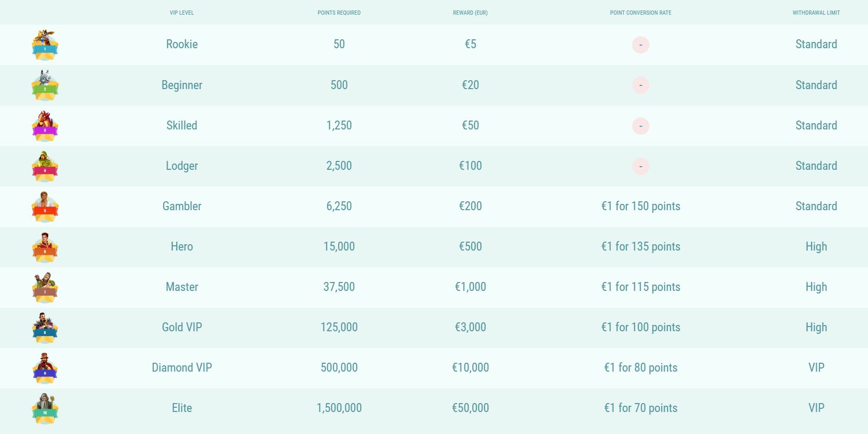Select the Skilled level 3 dragon badge
Viewport: 868px width, 434px height.
click(45, 126)
